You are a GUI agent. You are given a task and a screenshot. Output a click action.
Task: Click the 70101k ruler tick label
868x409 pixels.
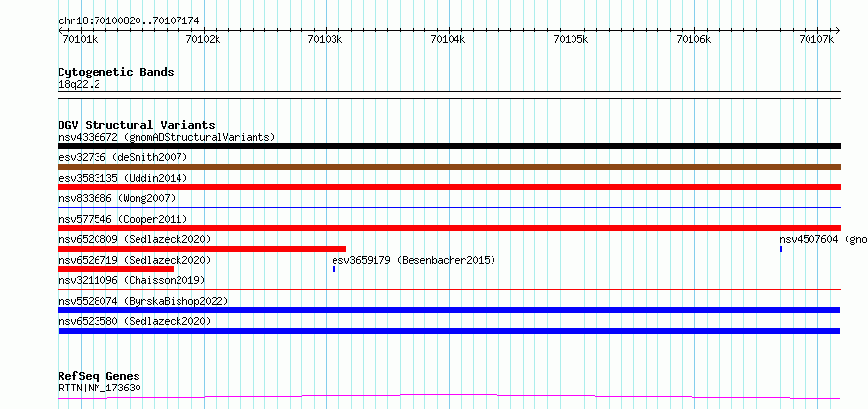click(x=81, y=39)
